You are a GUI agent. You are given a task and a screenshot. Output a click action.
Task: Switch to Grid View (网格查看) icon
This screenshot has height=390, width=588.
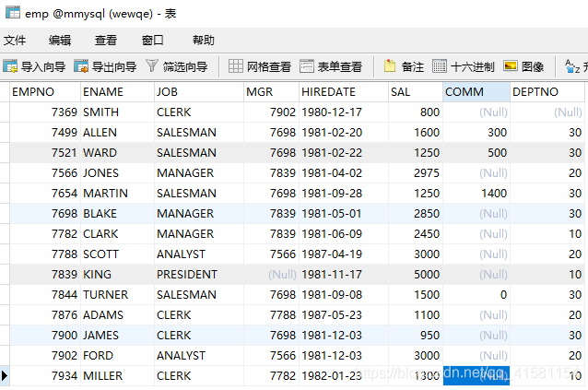point(236,66)
